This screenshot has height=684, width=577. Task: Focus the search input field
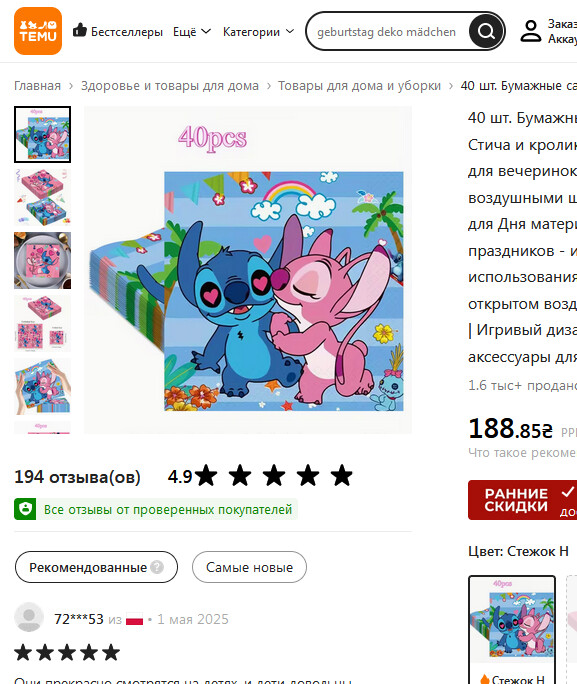[x=386, y=32]
